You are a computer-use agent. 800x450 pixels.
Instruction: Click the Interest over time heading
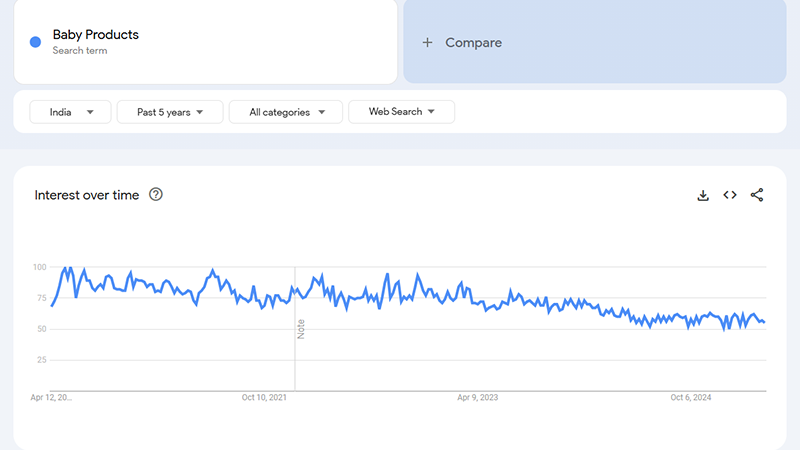[87, 195]
